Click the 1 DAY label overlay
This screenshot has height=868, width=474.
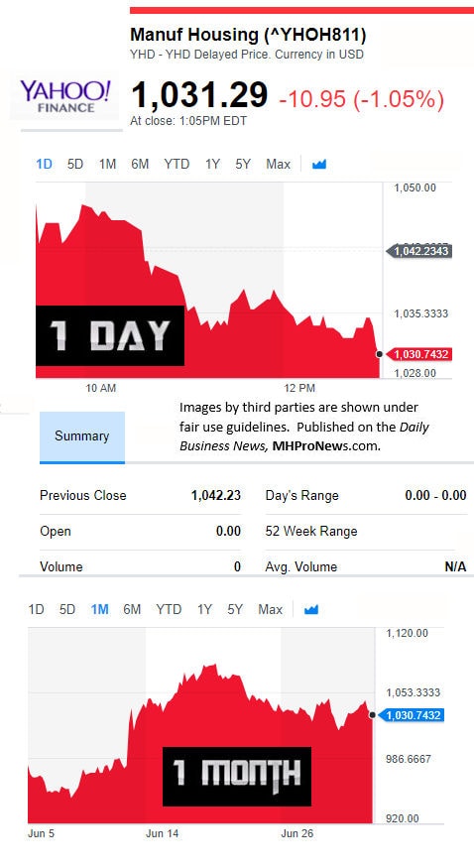(x=110, y=335)
